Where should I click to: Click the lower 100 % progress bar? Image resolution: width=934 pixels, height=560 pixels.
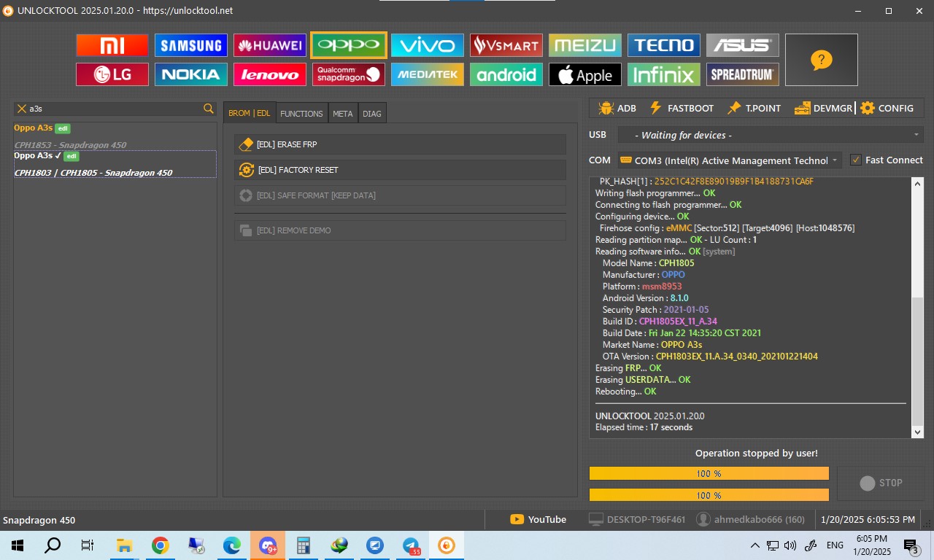(709, 495)
